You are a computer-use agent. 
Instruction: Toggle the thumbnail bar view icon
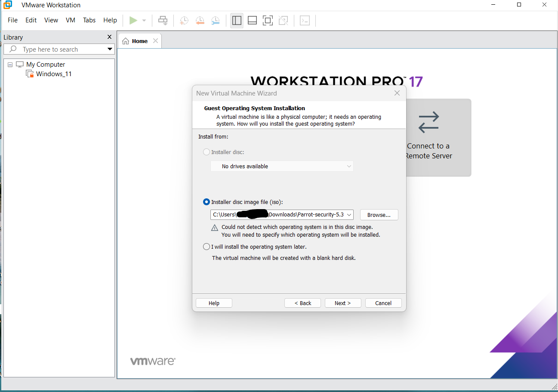(253, 20)
